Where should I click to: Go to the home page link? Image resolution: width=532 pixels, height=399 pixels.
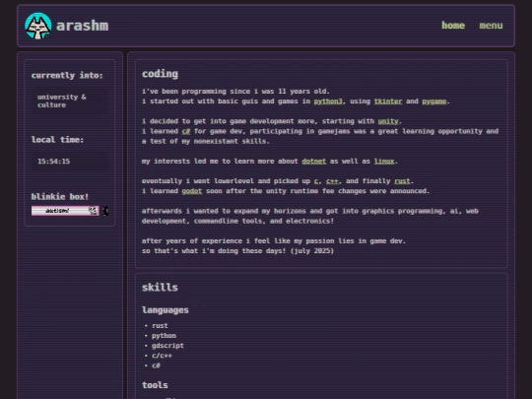[x=453, y=26]
